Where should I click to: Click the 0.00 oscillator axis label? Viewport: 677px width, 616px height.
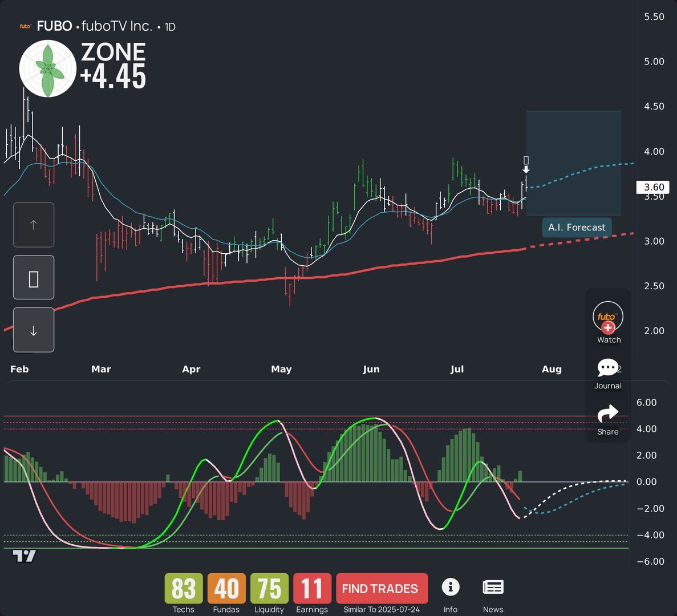tap(646, 482)
